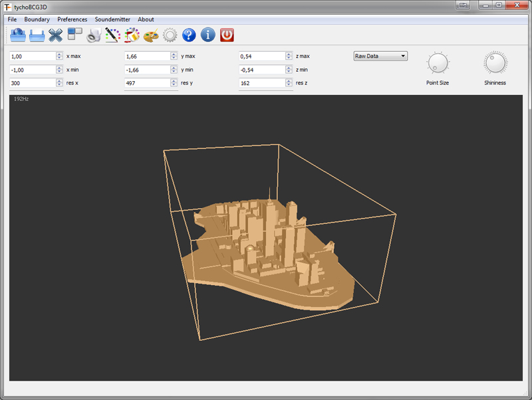Screen dimensions: 532x400
Task: Click the blue X delete icon
Action: [56, 35]
